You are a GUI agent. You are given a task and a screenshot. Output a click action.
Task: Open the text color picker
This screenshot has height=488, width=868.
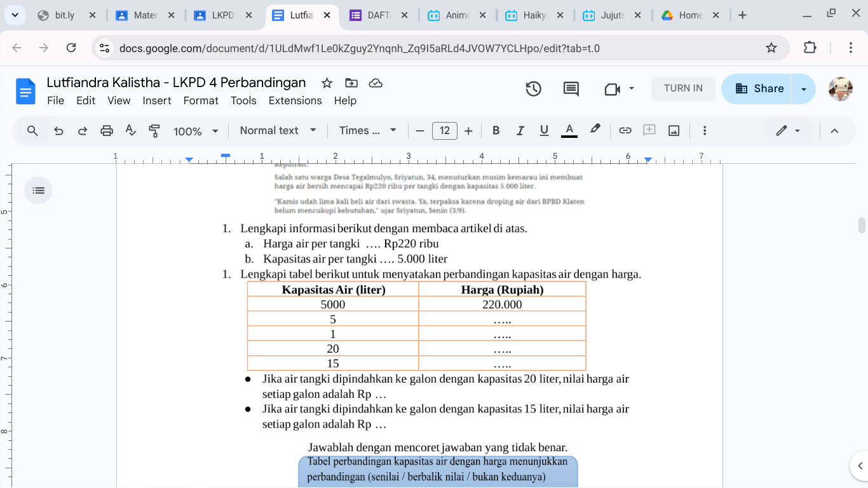(x=569, y=131)
